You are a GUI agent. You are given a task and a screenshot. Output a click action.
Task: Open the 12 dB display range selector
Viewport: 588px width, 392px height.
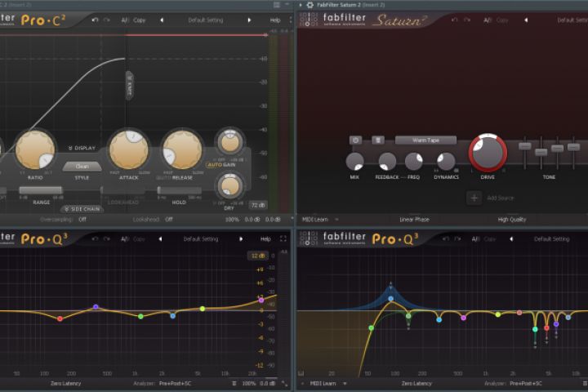(x=257, y=256)
